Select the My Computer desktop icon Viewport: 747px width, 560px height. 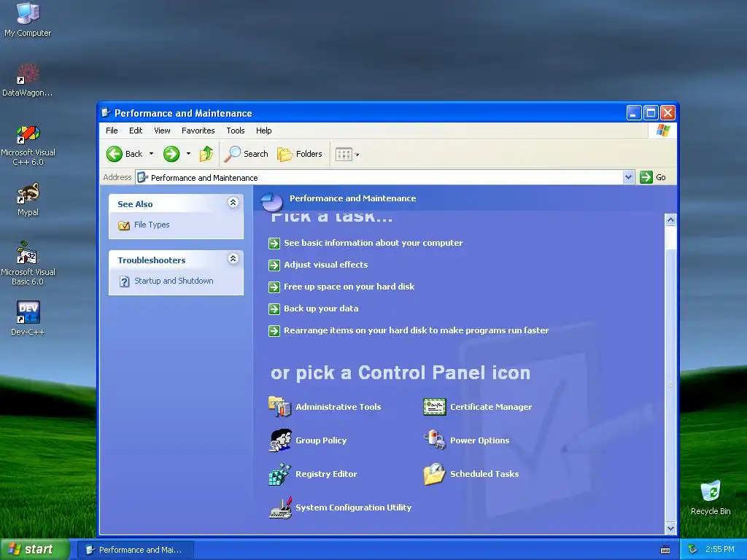[28, 20]
